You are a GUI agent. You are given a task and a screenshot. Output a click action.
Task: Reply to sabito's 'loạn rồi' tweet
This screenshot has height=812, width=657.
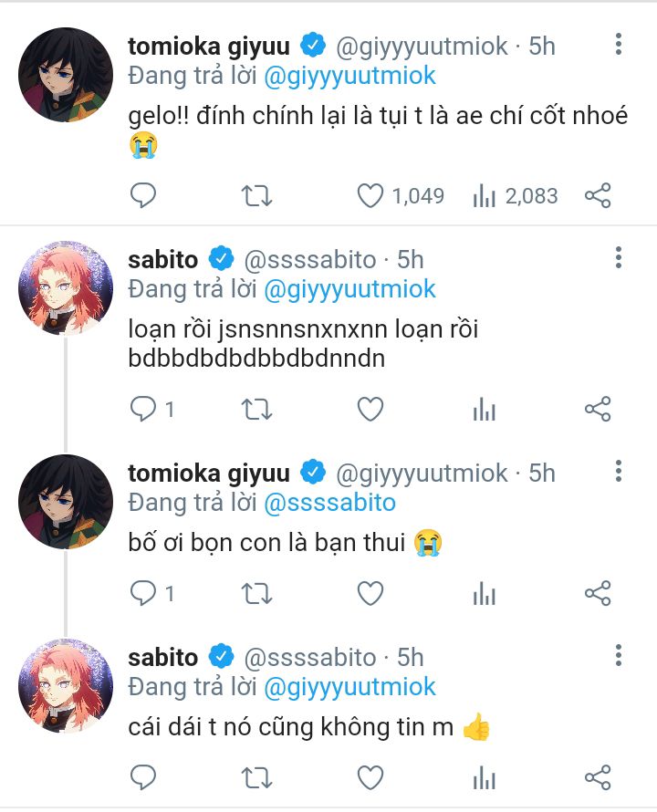click(x=143, y=410)
